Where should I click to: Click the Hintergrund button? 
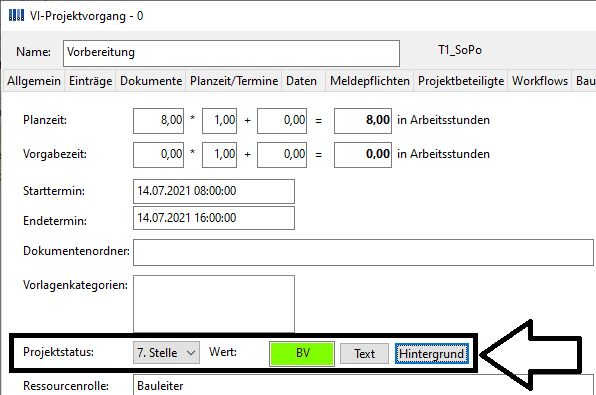[431, 354]
